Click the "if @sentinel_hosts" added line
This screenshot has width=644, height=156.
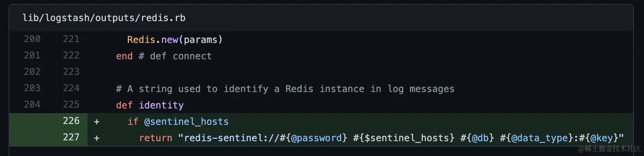pyautogui.click(x=178, y=122)
